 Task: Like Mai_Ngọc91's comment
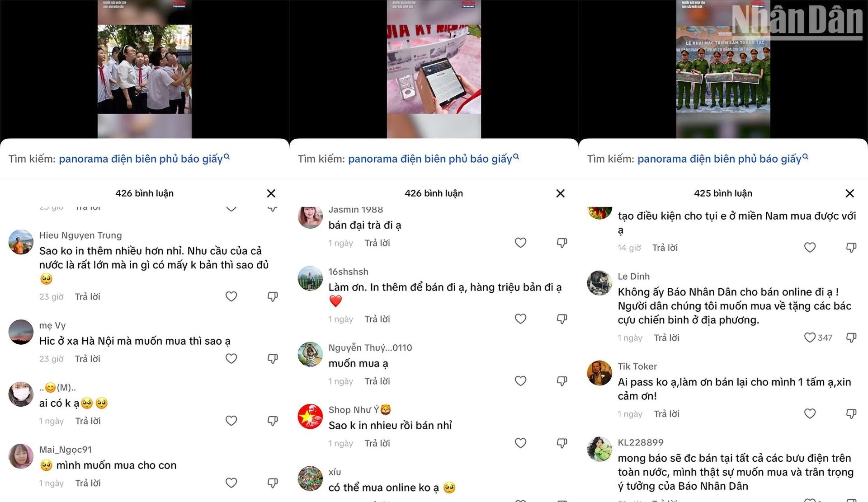tap(231, 483)
